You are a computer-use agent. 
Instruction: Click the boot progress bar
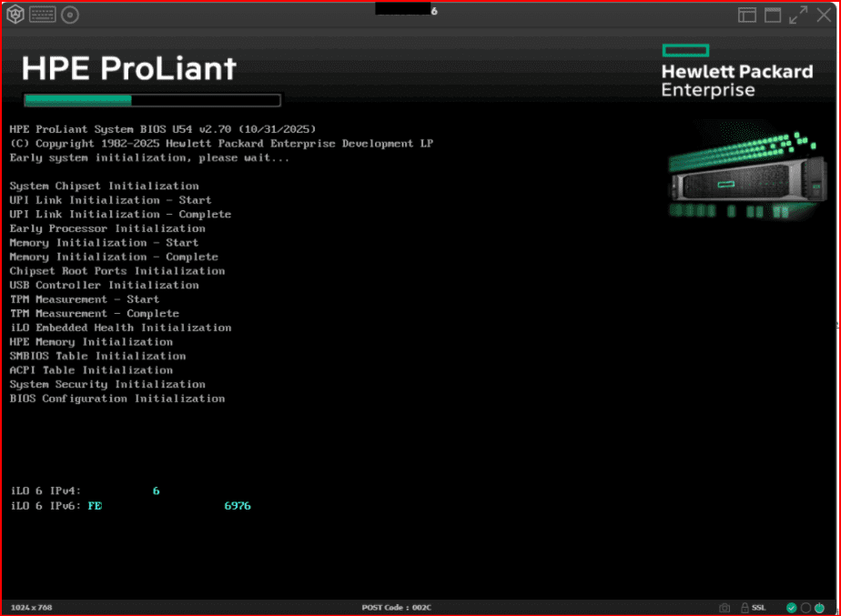click(152, 100)
